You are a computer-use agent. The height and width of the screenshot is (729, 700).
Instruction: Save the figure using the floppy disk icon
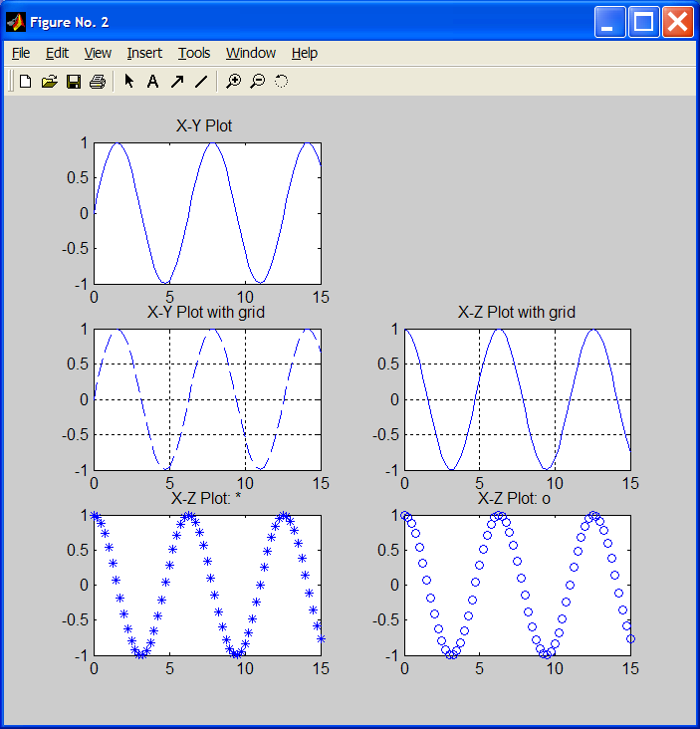click(x=74, y=82)
